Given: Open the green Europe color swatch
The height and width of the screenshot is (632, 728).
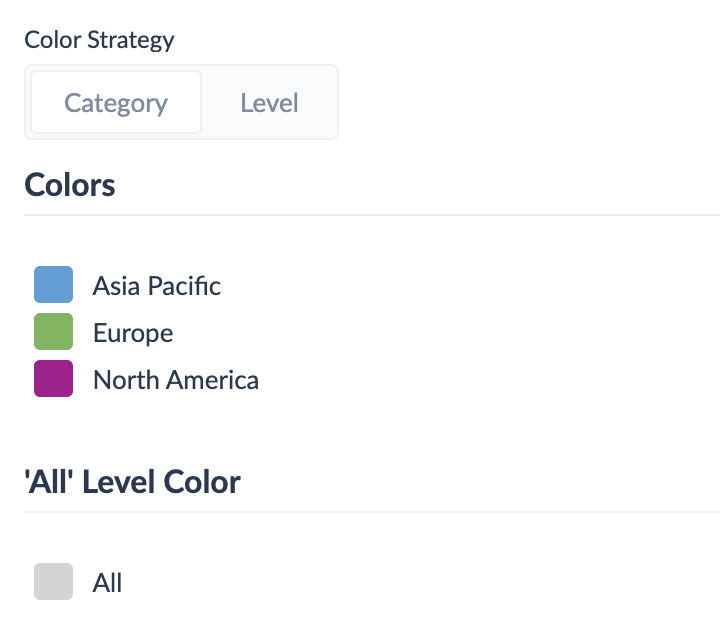Looking at the screenshot, I should [54, 332].
